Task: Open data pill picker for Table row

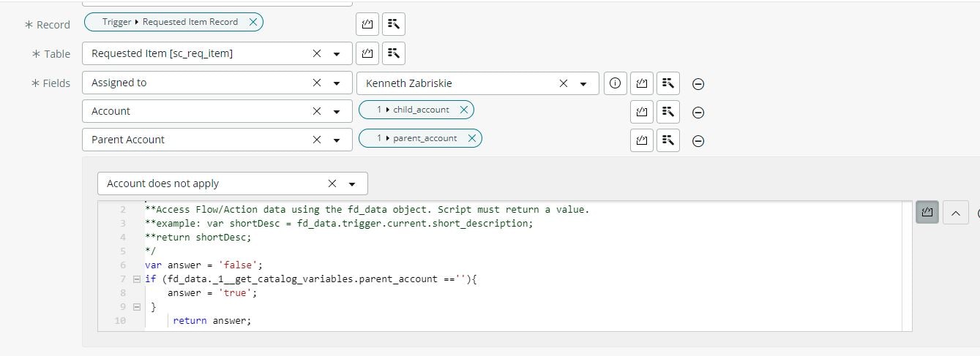Action: tap(394, 53)
